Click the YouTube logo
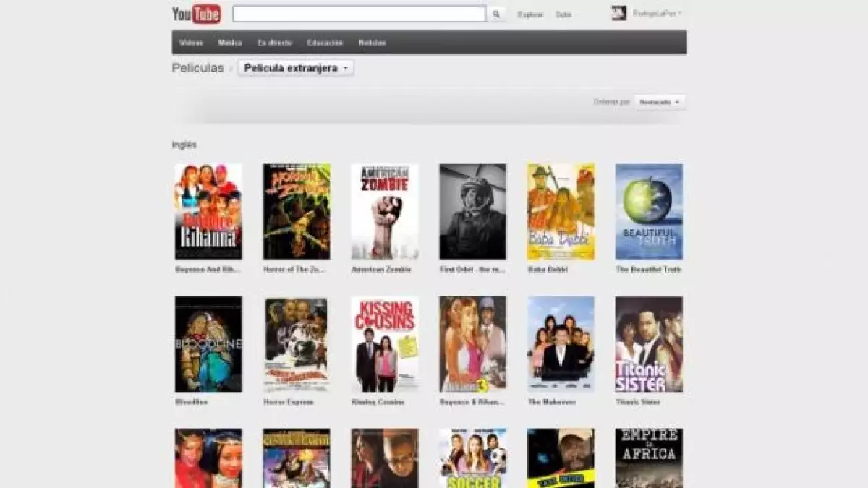Image resolution: width=868 pixels, height=488 pixels. click(x=196, y=14)
